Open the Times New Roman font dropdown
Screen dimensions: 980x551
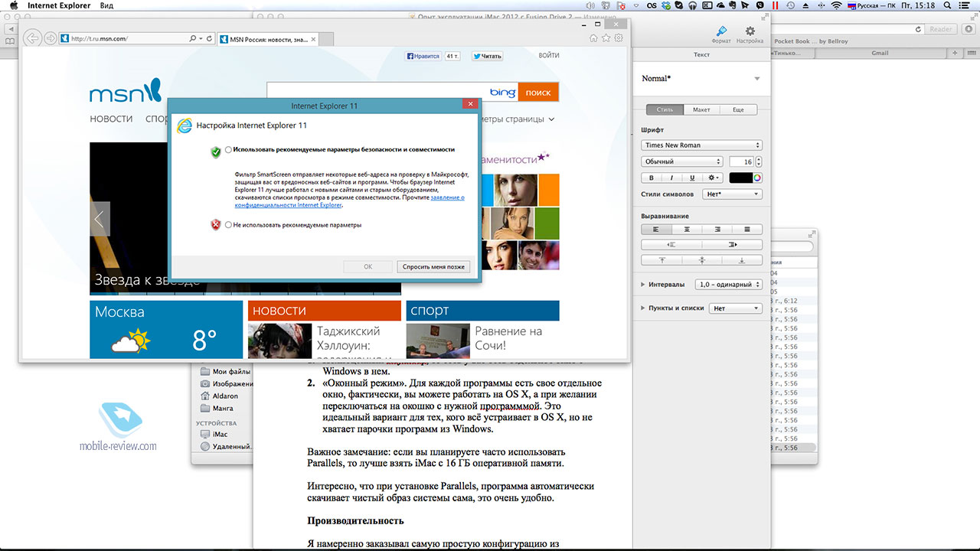pyautogui.click(x=701, y=145)
